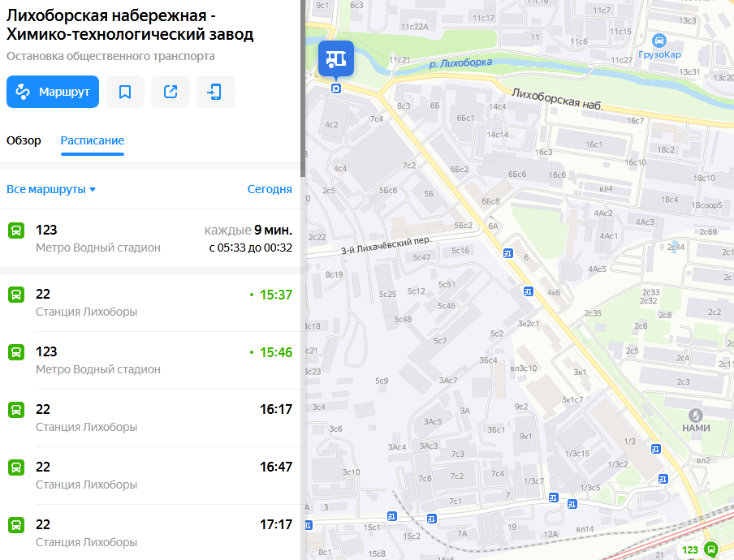Click the green 123 bus marker on map
The image size is (734, 560).
[710, 549]
